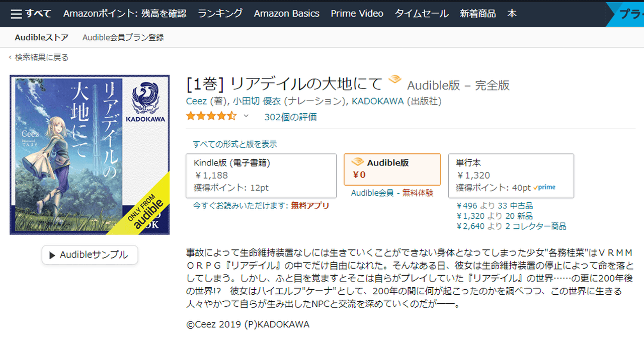Viewport: 644px width, 339px height.
Task: Expand the star rating dropdown arrow
Action: click(246, 116)
